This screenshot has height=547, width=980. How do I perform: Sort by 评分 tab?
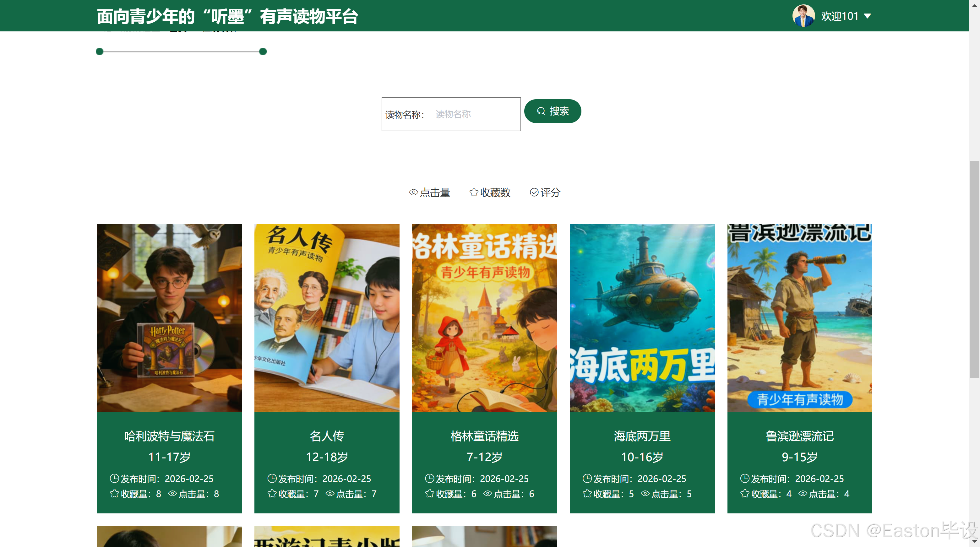[x=545, y=192]
